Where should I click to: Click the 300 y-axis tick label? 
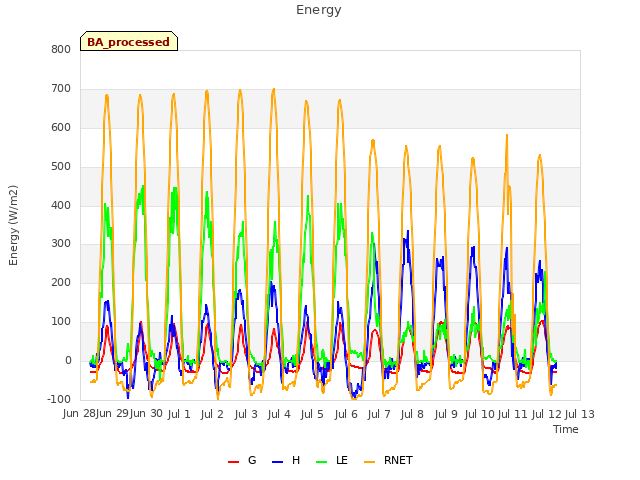tap(61, 244)
